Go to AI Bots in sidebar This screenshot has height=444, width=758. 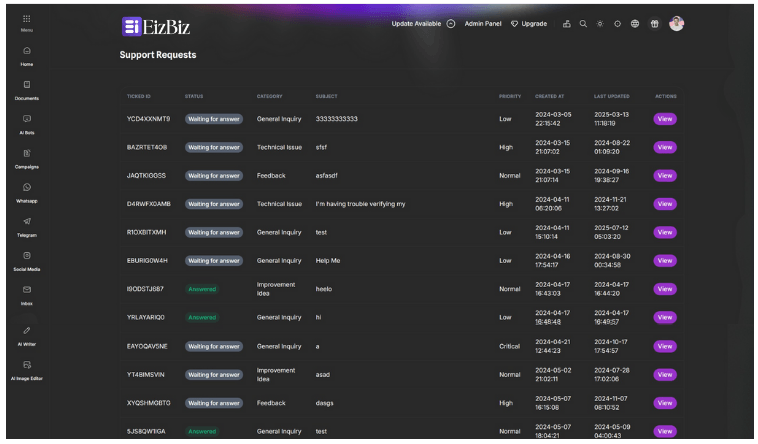point(26,120)
